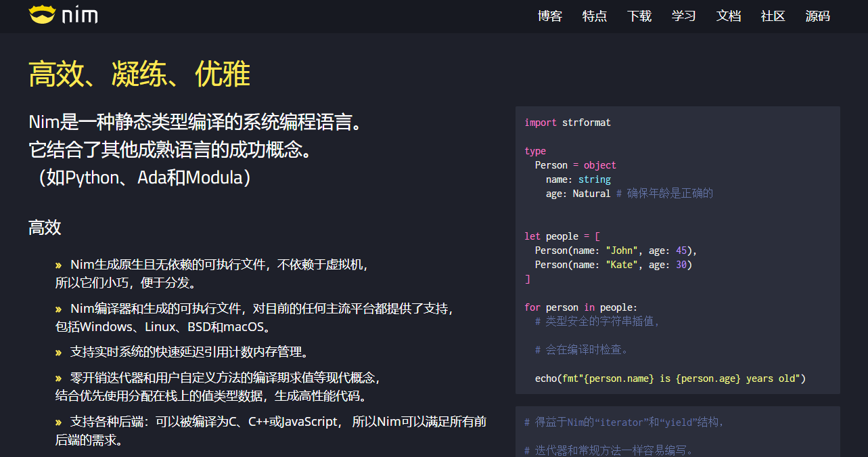
Task: Click the code line "name: string"
Action: click(578, 179)
